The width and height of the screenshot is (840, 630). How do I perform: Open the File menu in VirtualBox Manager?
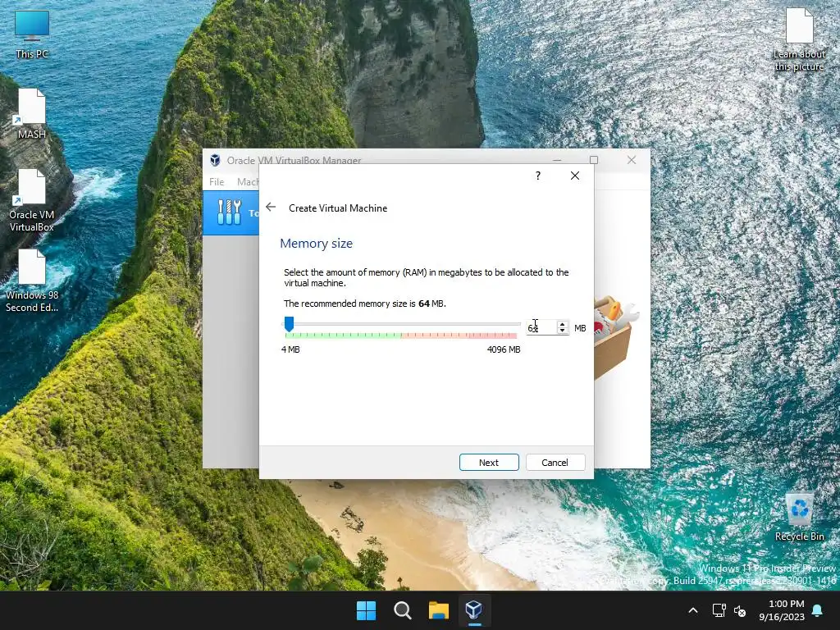point(217,182)
